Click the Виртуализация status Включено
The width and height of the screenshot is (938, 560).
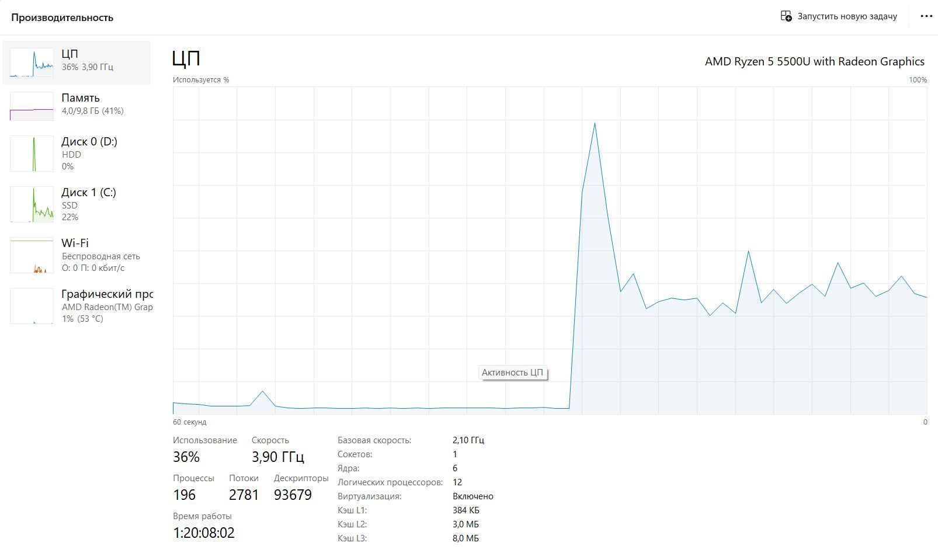click(x=473, y=496)
